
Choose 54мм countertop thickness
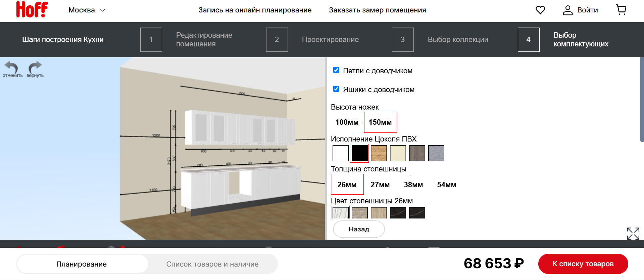click(x=446, y=185)
